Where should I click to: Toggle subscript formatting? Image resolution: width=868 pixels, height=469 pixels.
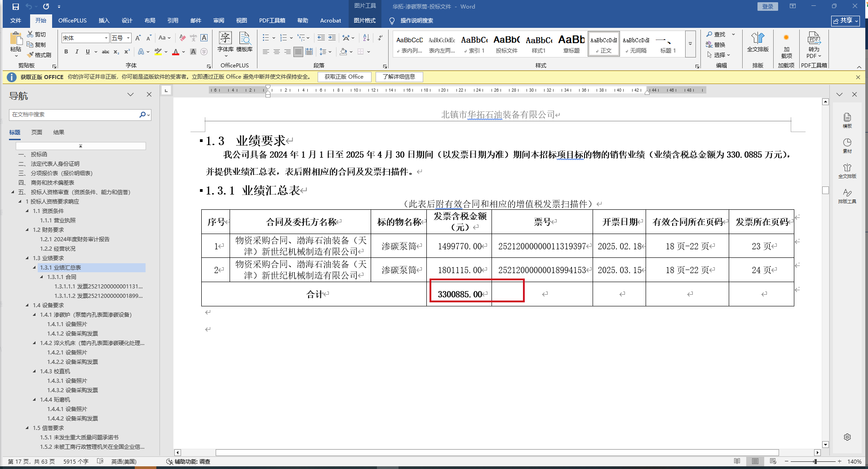point(116,52)
